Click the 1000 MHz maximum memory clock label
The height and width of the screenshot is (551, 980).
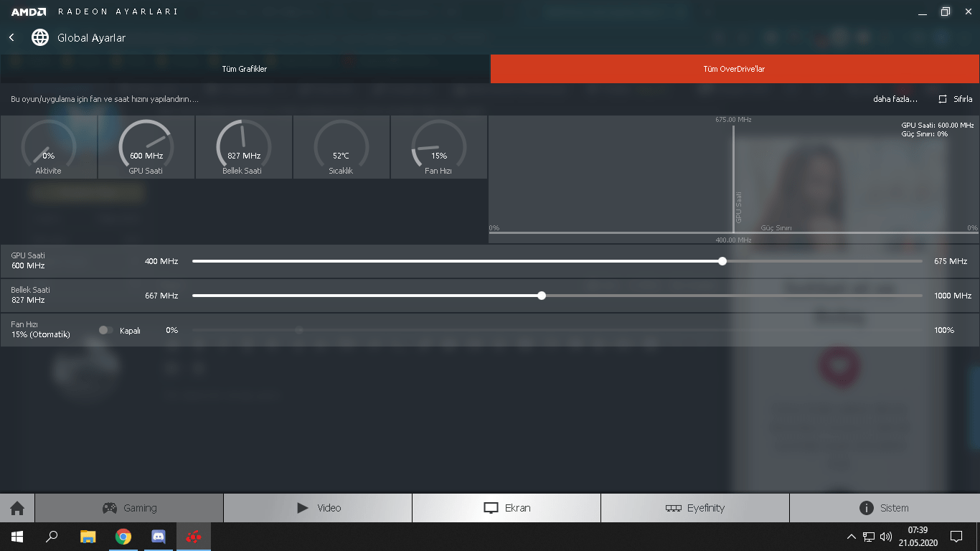pos(953,296)
